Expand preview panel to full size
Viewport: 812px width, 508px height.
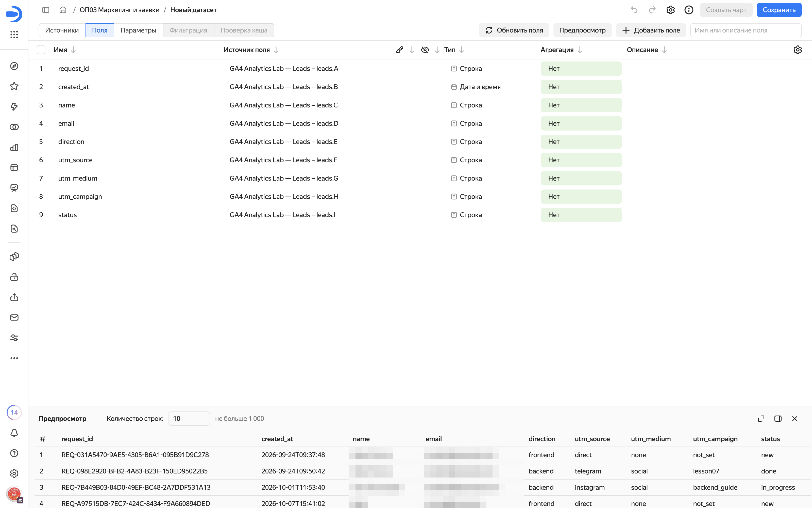tap(761, 419)
